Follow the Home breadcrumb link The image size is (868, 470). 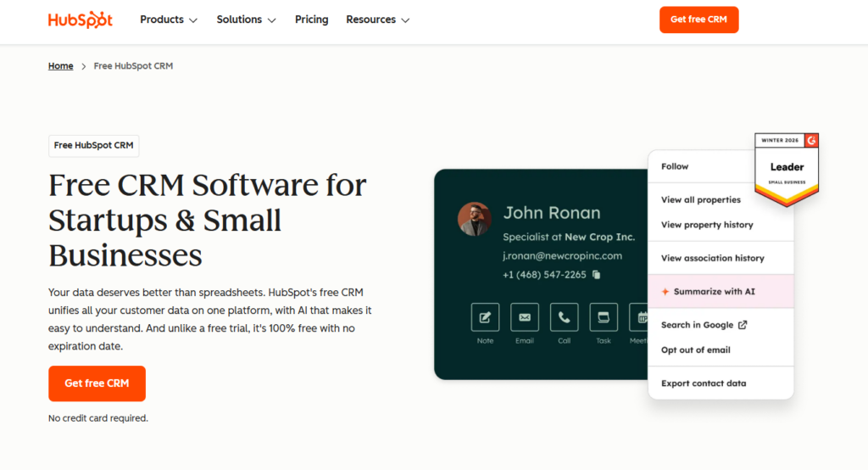pyautogui.click(x=60, y=66)
